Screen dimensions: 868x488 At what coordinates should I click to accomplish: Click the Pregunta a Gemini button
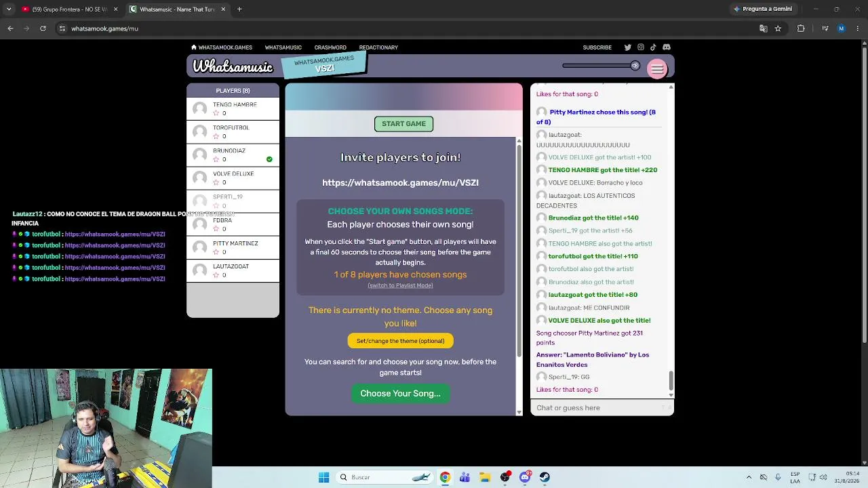[762, 9]
